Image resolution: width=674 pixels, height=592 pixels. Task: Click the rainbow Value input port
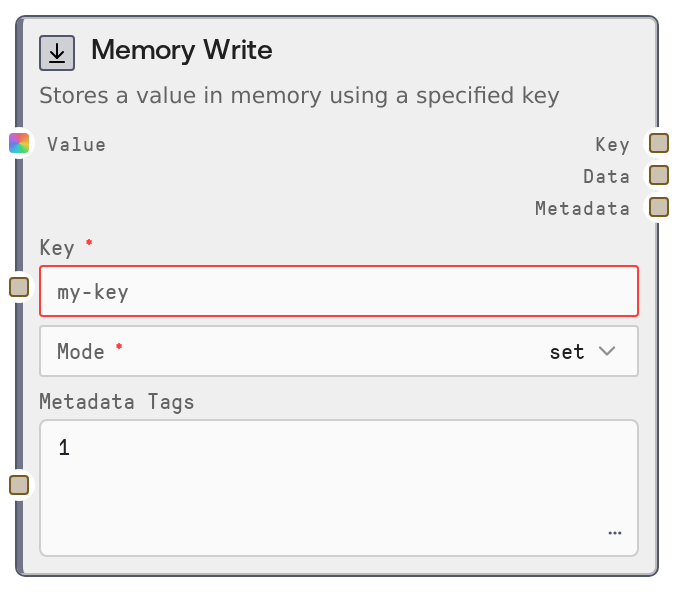(x=19, y=143)
